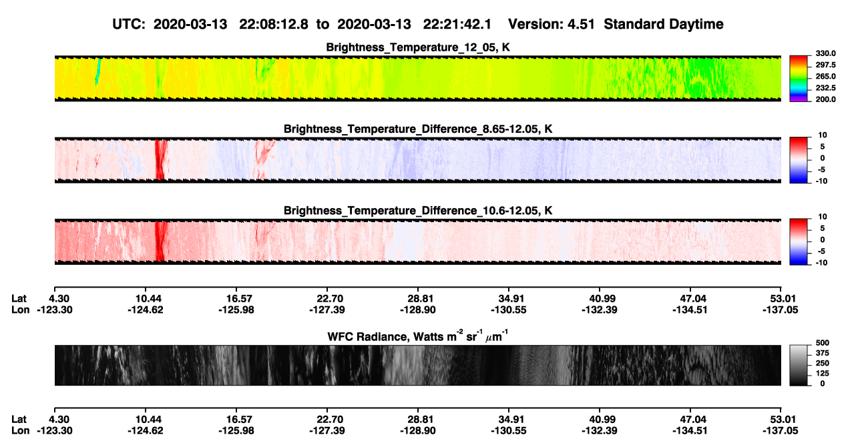The image size is (868, 445).
Task: Click the 250 tick on the WFC colorbar
Action: 823,363
